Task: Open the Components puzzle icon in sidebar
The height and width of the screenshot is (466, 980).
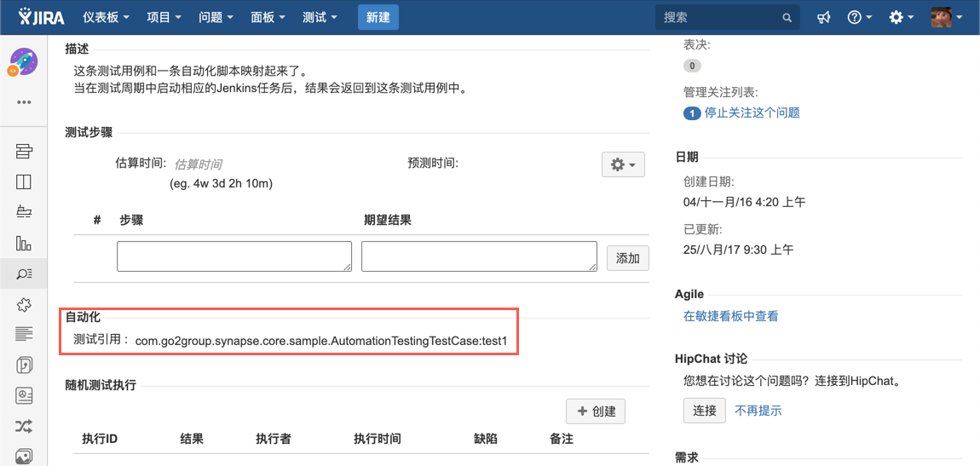Action: click(24, 304)
